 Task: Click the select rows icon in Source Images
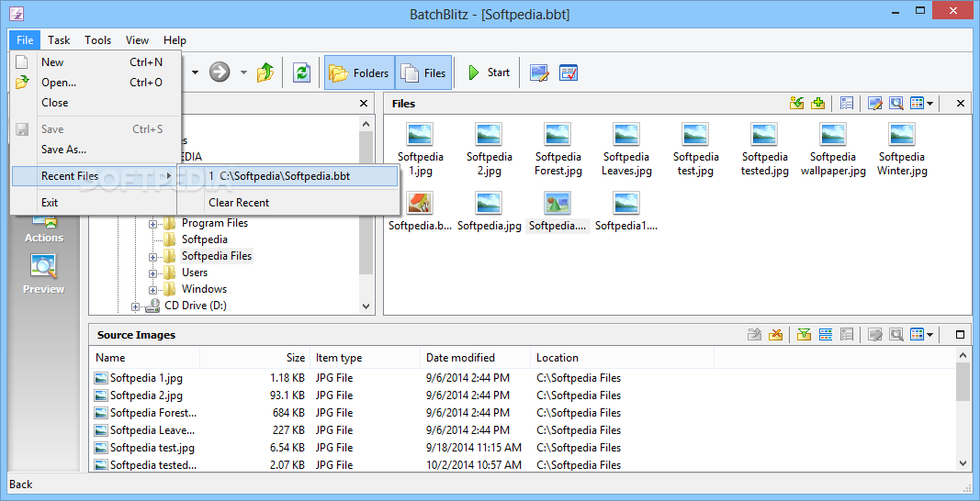[826, 335]
